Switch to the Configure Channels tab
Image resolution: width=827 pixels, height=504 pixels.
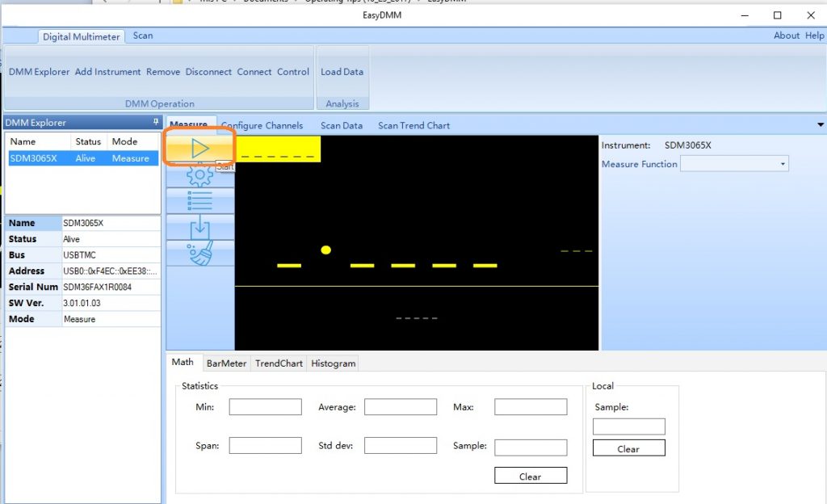click(262, 125)
